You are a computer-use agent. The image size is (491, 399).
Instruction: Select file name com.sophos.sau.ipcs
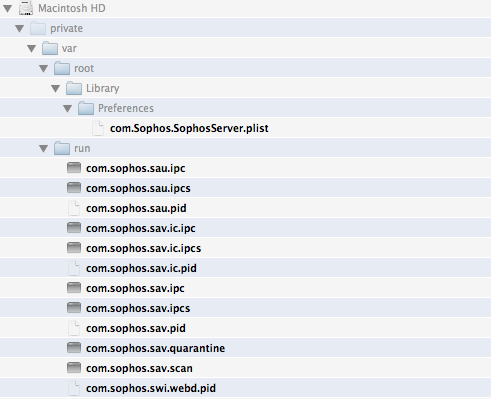[x=138, y=189]
